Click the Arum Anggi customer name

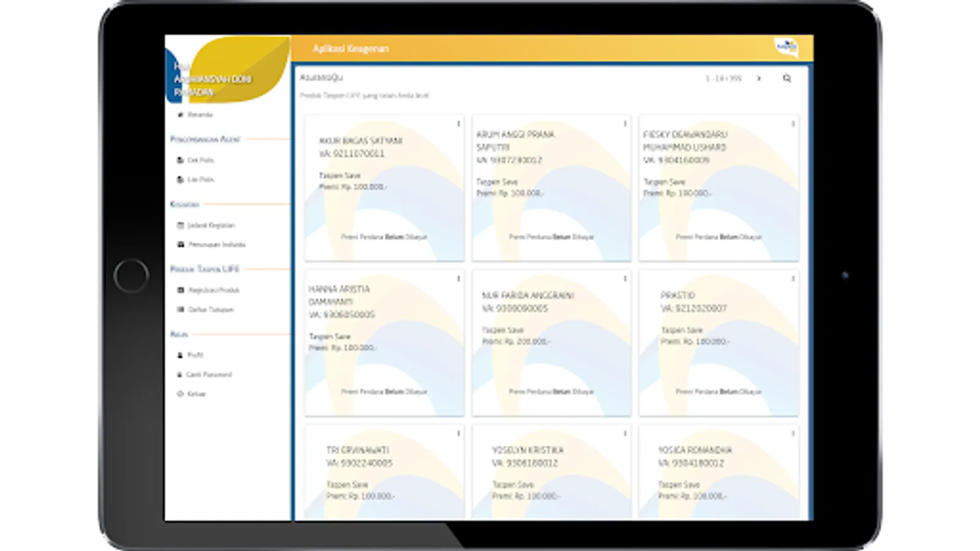click(x=515, y=141)
